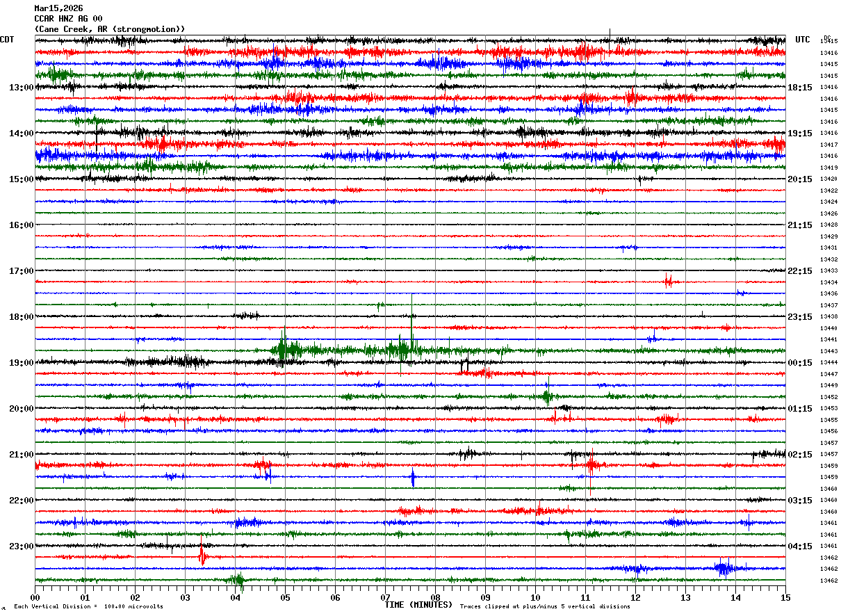This screenshot has height=616, width=841.
Task: Click minute tick label 12 on axis
Action: 635,597
